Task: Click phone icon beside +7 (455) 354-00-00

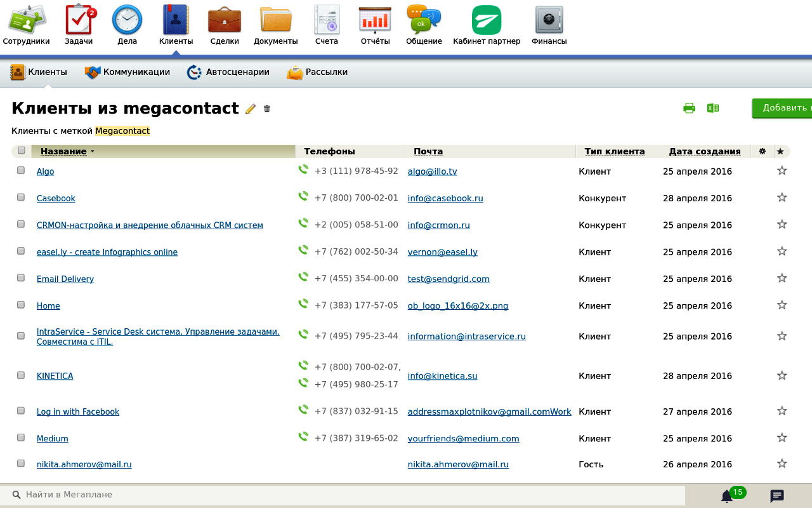Action: point(303,277)
